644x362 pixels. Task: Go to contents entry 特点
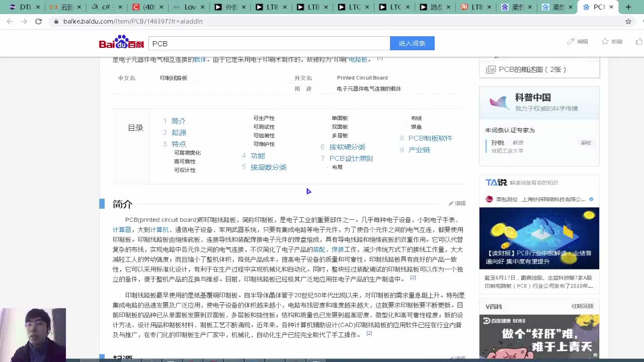179,144
